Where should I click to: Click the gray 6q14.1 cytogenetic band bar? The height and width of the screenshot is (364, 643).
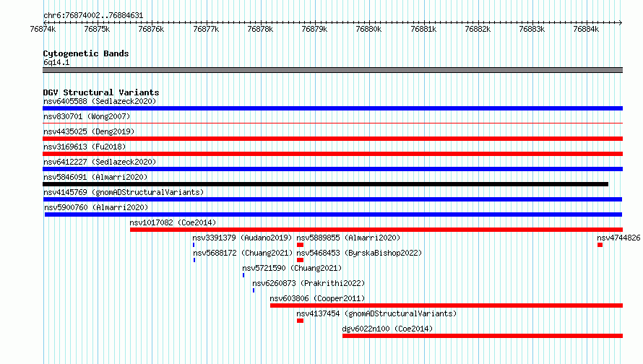pyautogui.click(x=332, y=70)
